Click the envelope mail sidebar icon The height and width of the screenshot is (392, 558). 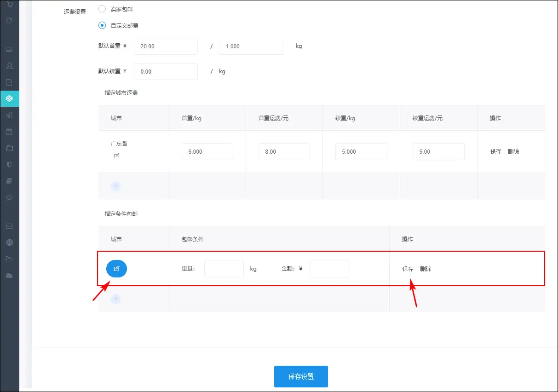pos(9,226)
